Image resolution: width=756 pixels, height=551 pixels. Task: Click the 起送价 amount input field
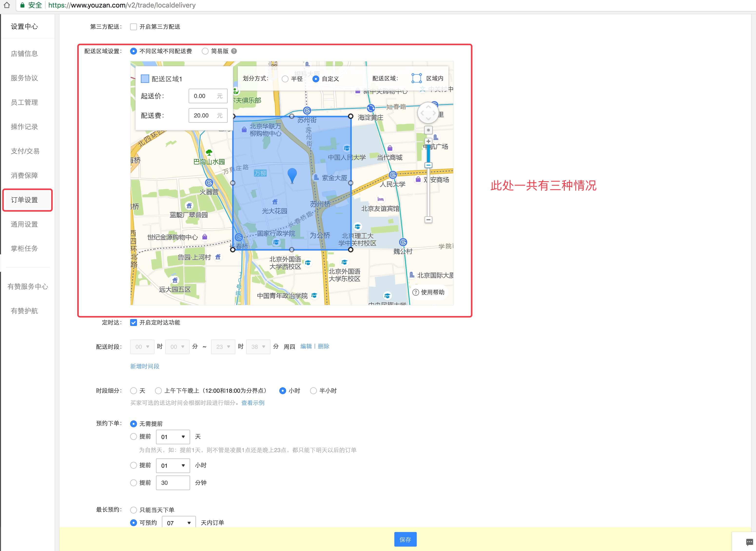coord(208,96)
